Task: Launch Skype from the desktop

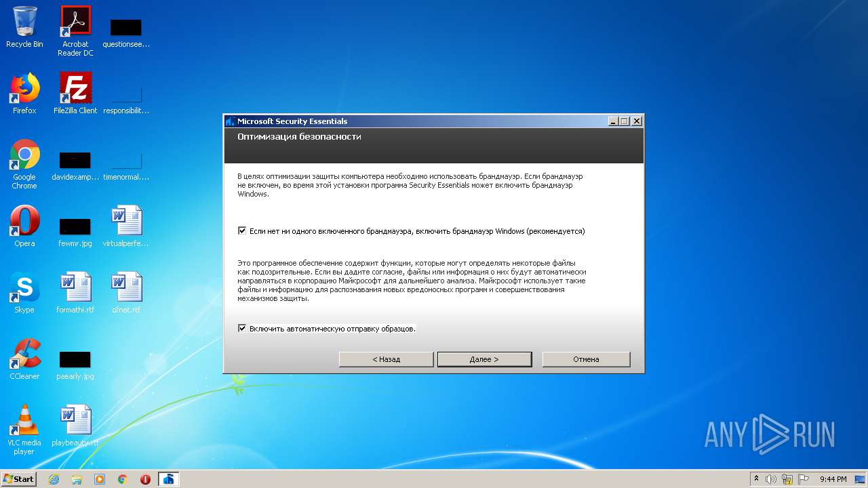Action: [x=24, y=293]
